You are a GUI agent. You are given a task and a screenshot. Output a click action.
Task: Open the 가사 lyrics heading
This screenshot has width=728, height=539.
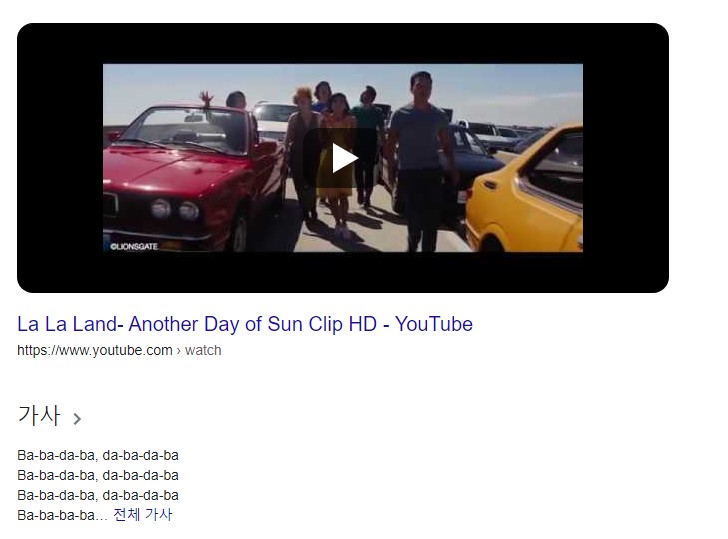tap(39, 416)
